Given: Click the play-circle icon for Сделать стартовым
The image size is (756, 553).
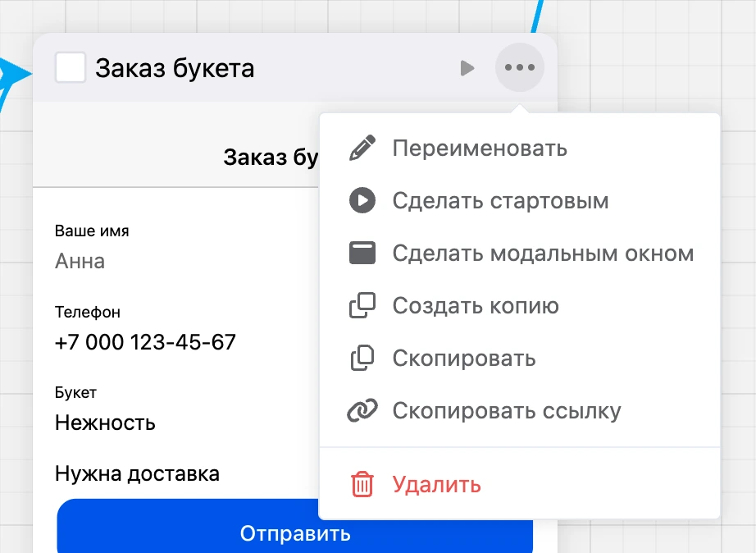Looking at the screenshot, I should point(362,200).
